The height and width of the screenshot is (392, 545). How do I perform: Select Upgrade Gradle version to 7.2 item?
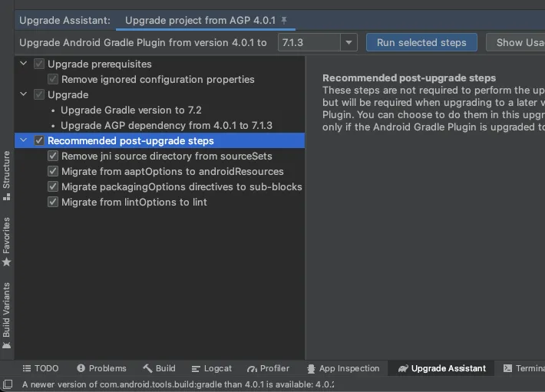point(131,110)
